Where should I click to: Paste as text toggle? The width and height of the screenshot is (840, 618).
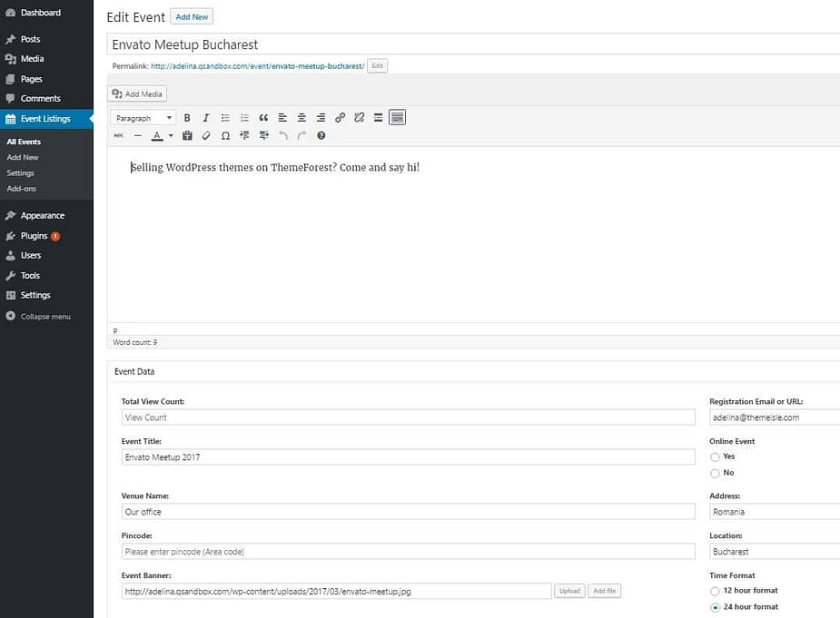point(187,135)
